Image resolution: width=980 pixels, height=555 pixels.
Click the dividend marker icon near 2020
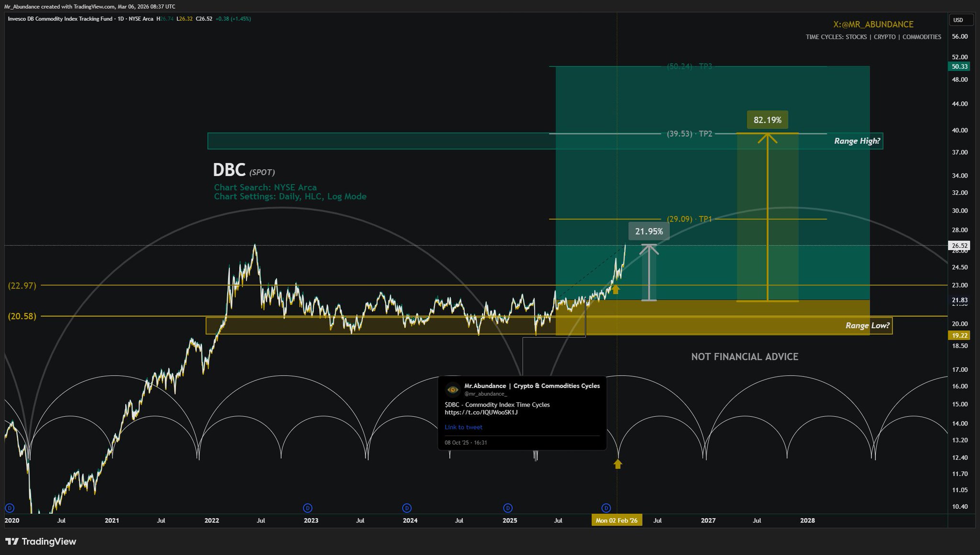click(x=9, y=508)
